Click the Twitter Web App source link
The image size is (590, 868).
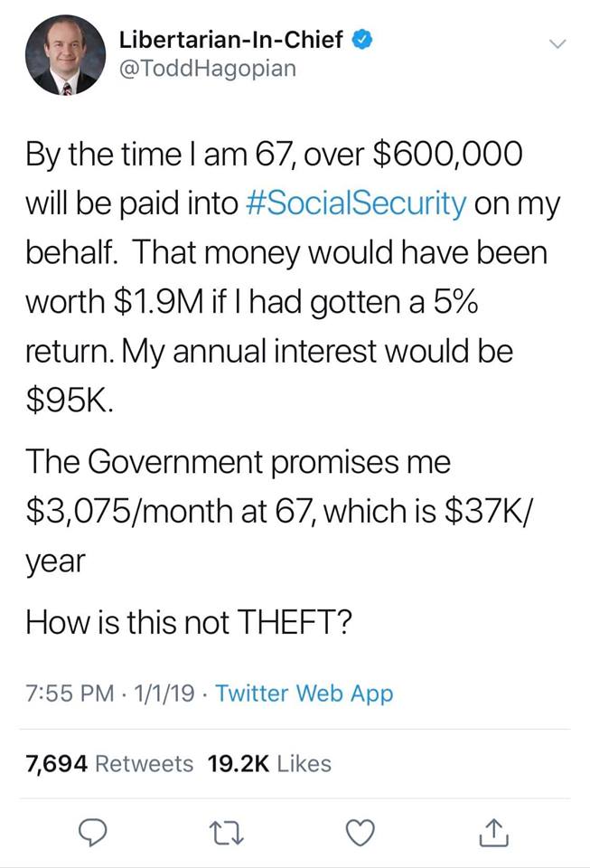coord(304,693)
